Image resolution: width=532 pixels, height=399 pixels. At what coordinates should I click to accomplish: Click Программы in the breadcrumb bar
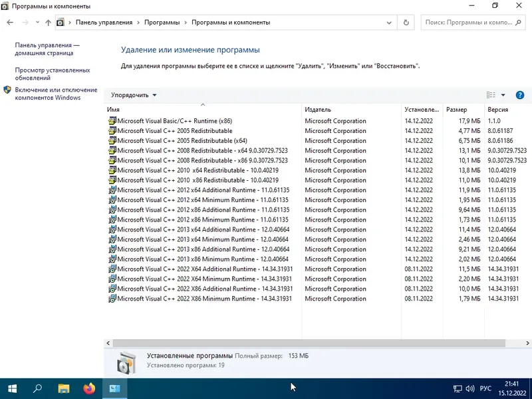[163, 22]
